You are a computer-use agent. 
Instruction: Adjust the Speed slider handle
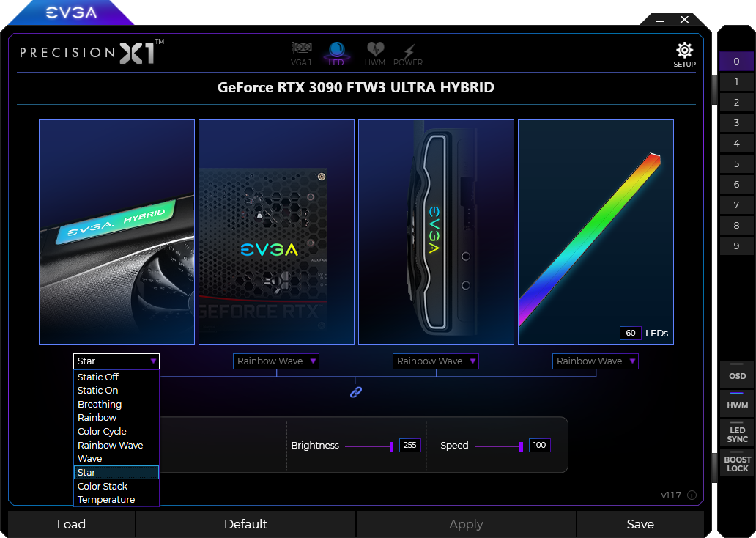coord(521,446)
